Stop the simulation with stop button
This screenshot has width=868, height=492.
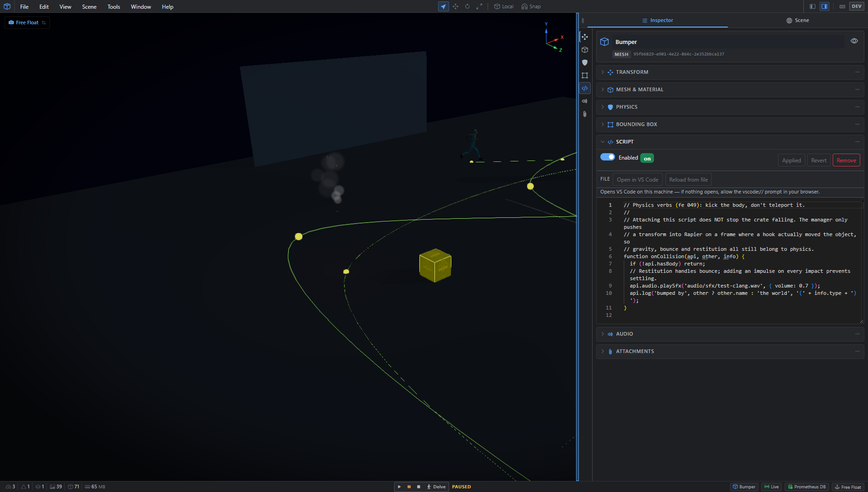(418, 487)
